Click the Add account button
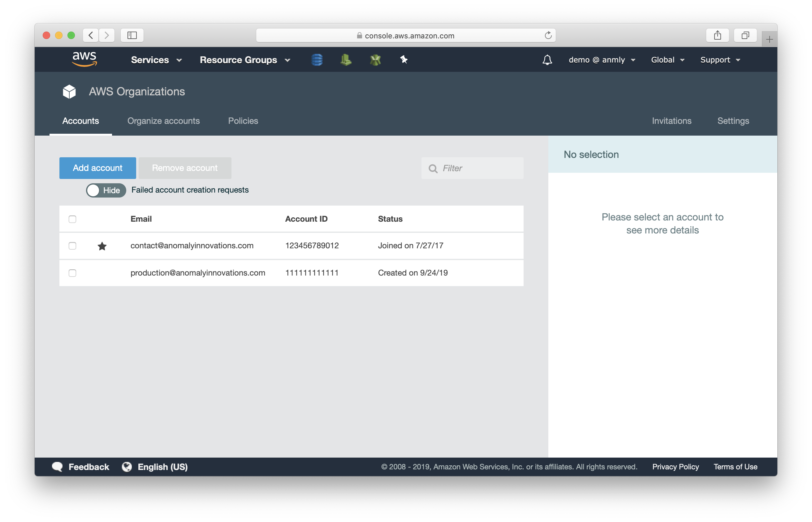 (98, 167)
